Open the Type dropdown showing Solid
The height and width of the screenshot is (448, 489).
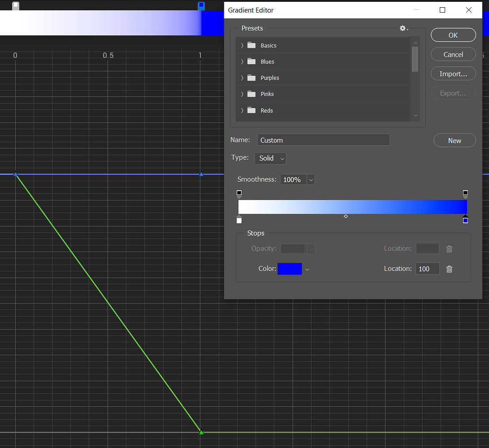pyautogui.click(x=270, y=158)
